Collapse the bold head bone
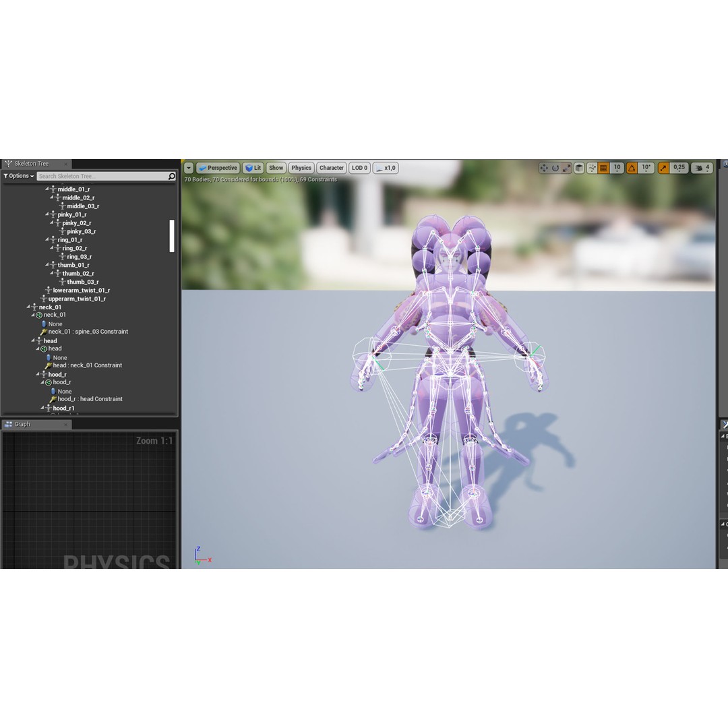 click(x=33, y=340)
